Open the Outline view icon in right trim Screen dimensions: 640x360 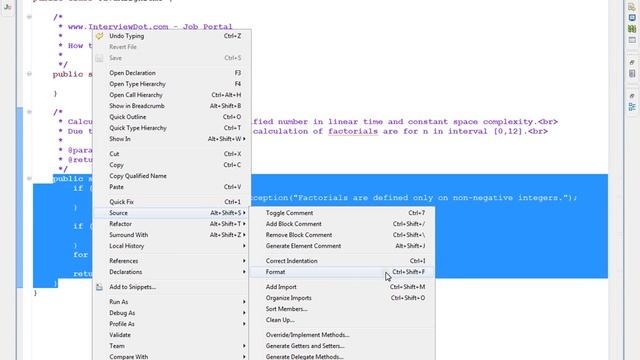click(x=632, y=107)
